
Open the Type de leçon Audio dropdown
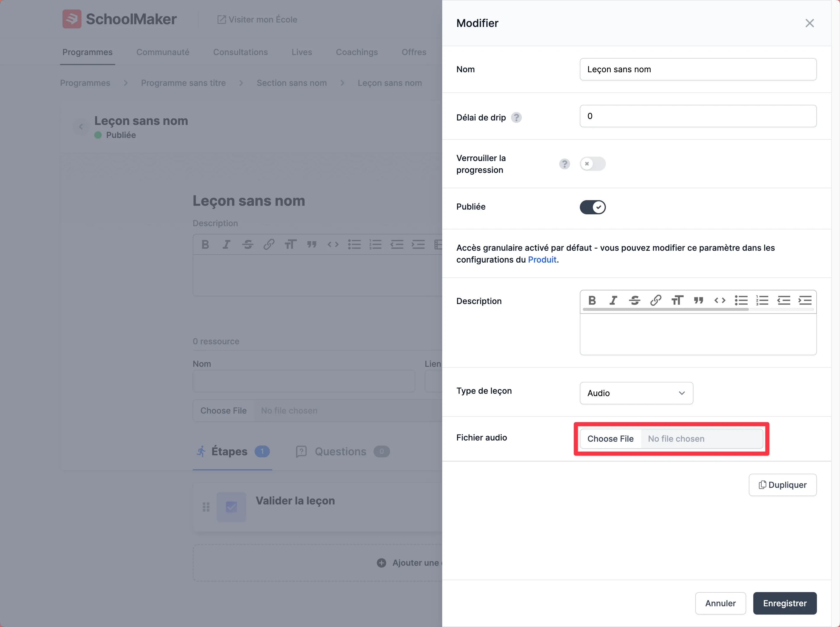tap(636, 393)
